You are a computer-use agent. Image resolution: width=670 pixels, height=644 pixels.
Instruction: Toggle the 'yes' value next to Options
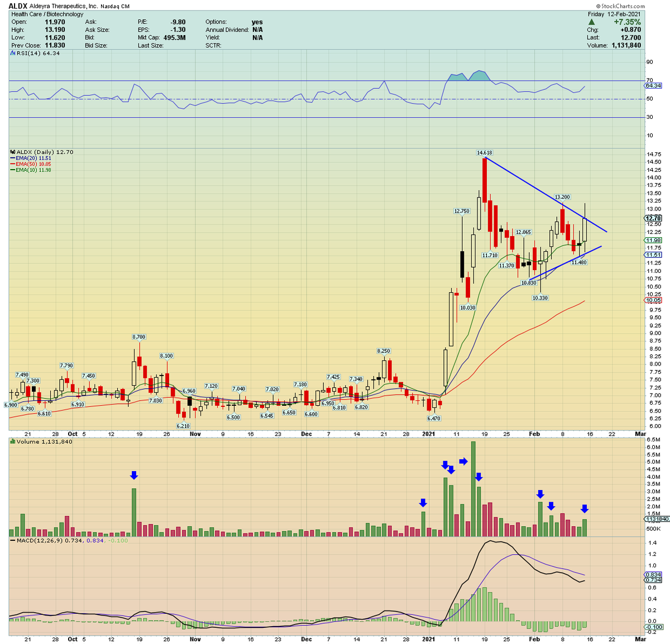(257, 22)
